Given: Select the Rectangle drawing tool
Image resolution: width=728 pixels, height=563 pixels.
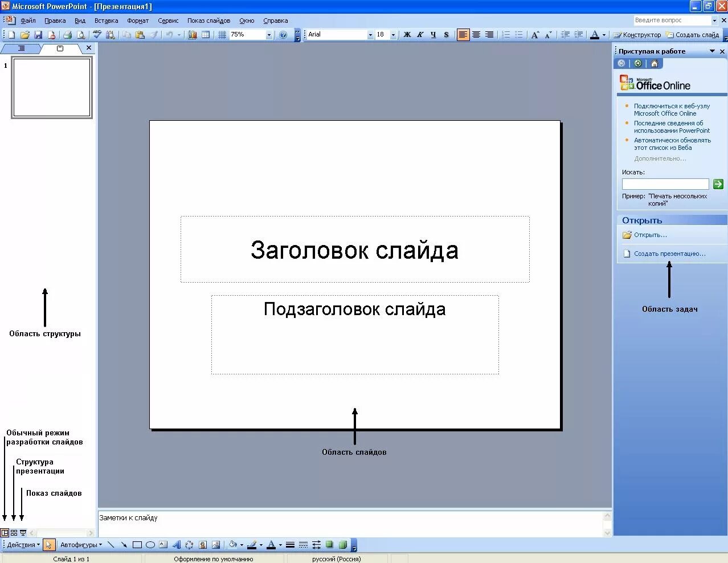Looking at the screenshot, I should click(x=137, y=545).
